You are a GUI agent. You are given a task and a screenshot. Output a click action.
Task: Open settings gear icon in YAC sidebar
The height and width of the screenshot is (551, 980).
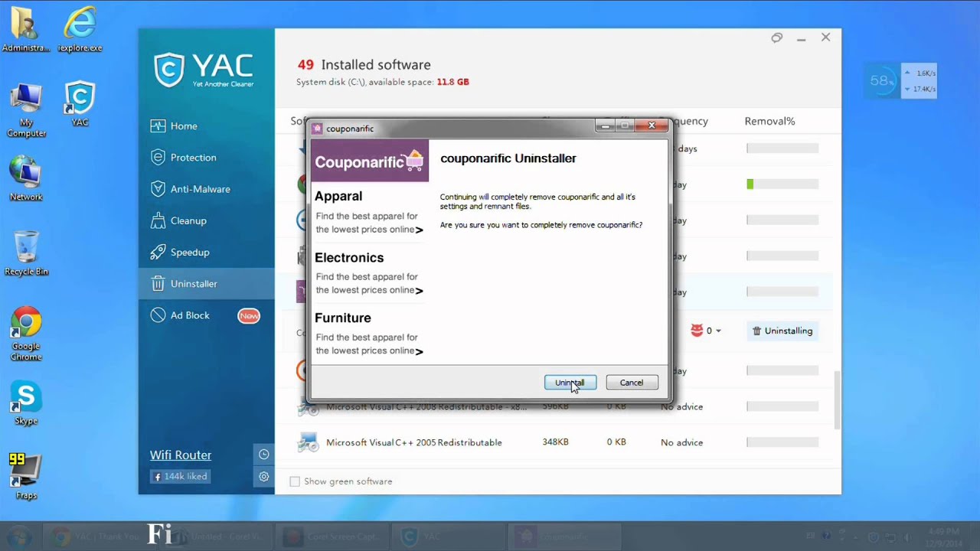(263, 476)
